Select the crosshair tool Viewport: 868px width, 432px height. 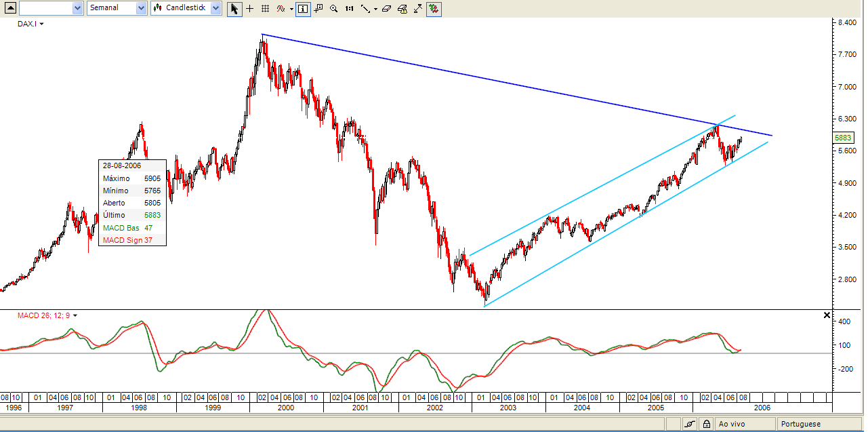click(249, 9)
